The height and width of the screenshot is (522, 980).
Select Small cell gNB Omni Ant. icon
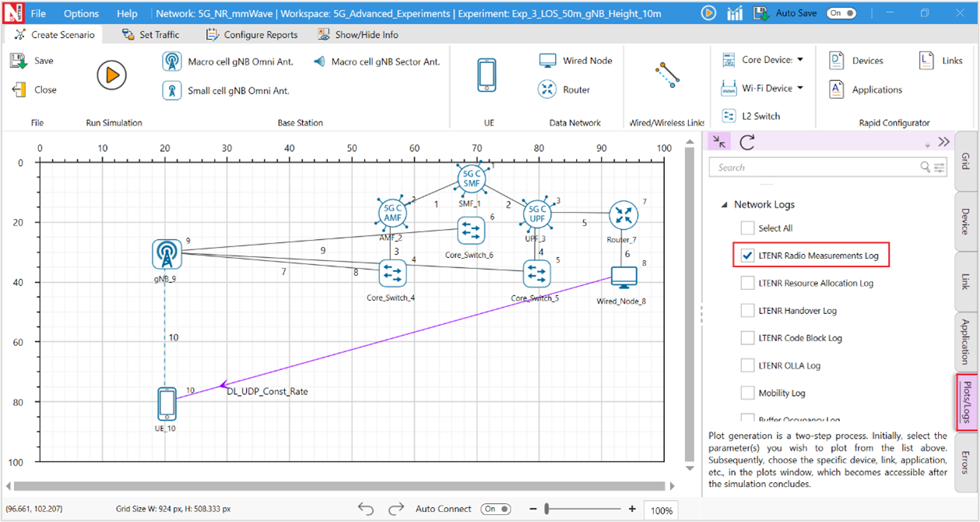[172, 90]
